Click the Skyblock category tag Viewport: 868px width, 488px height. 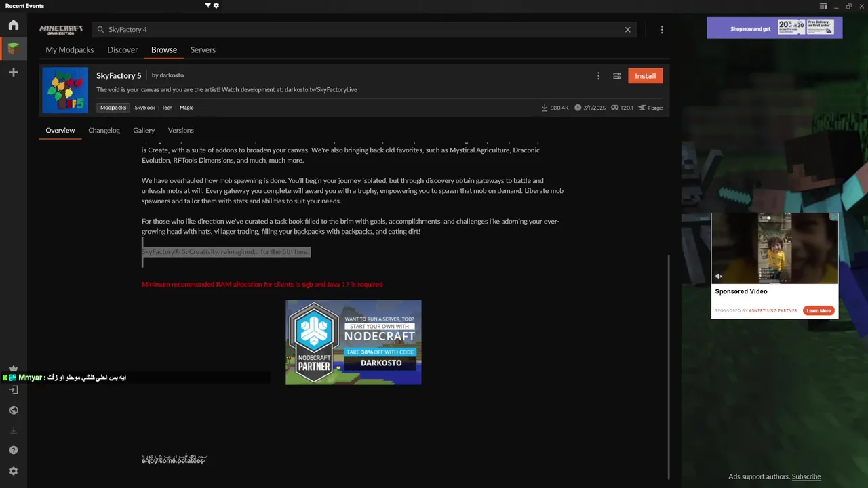tap(145, 108)
